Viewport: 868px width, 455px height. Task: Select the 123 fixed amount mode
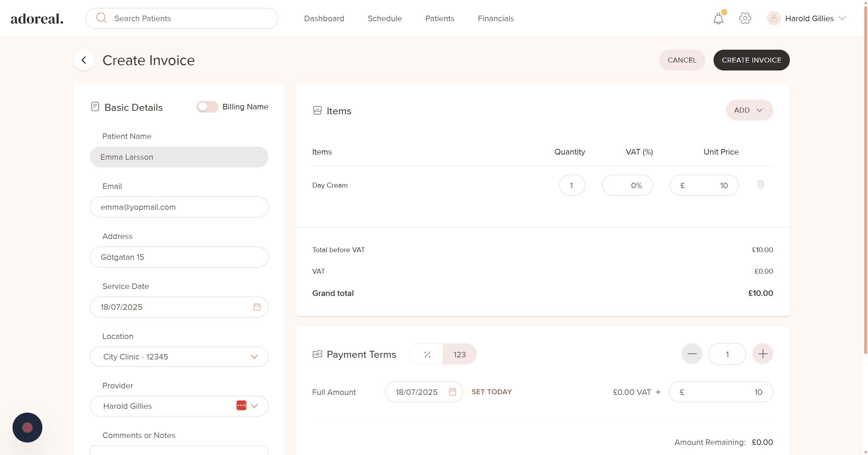point(459,354)
